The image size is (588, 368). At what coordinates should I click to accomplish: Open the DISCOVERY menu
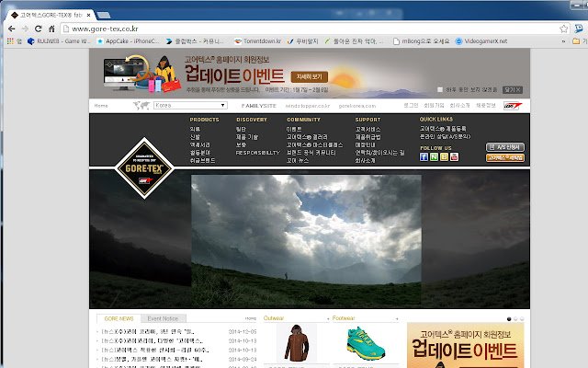click(251, 120)
